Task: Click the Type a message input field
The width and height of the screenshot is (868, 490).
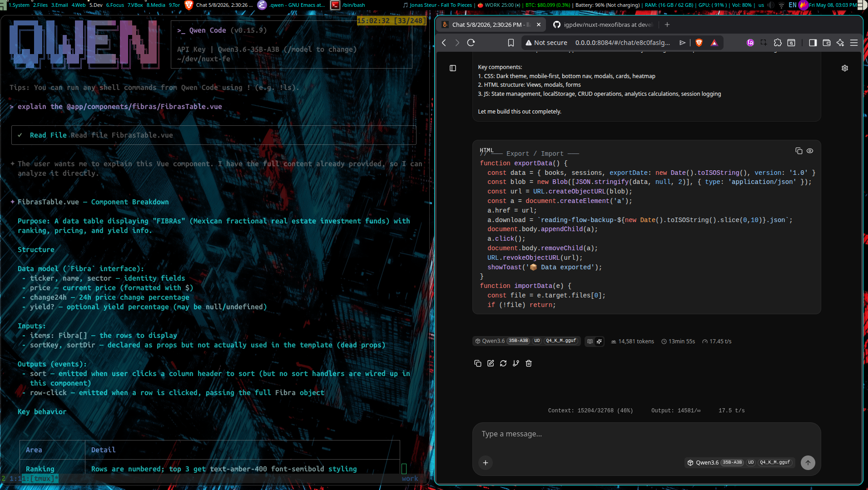Action: pos(646,434)
